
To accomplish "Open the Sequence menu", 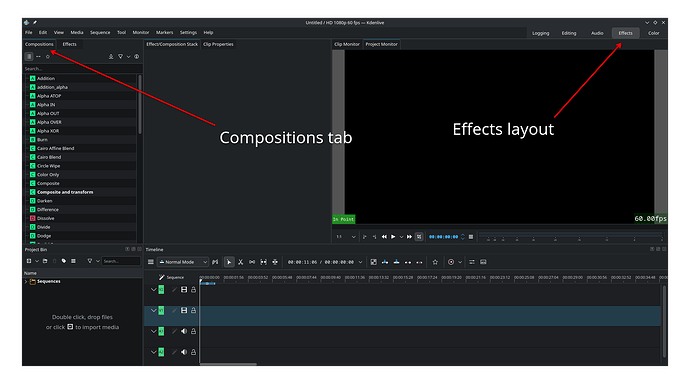I will coord(100,33).
